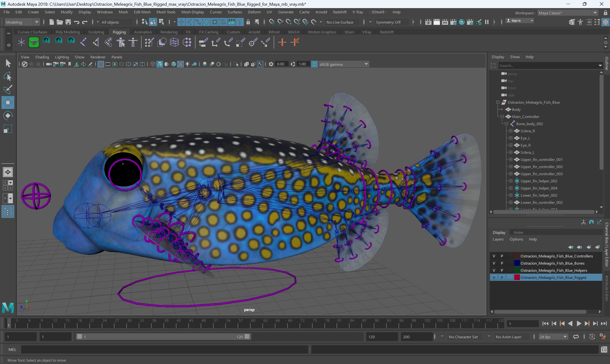Toggle playback P on Bones layer
Screen dimensions: 610x364
point(502,263)
